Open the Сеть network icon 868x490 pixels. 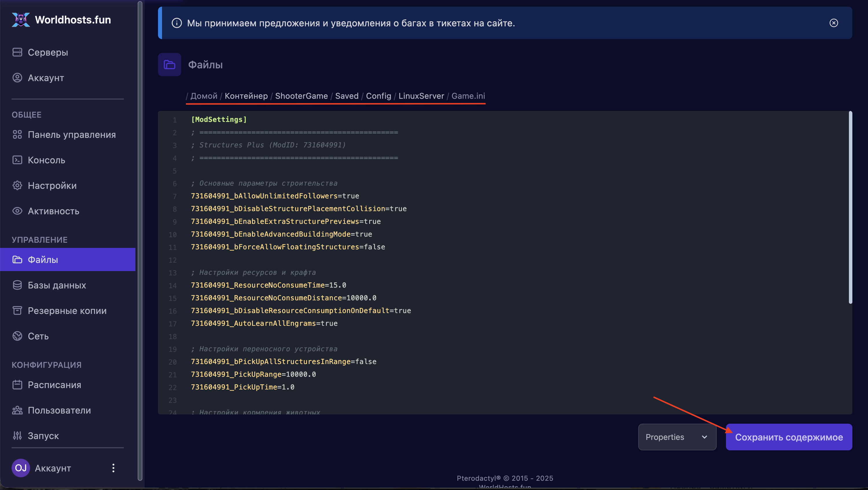(17, 336)
